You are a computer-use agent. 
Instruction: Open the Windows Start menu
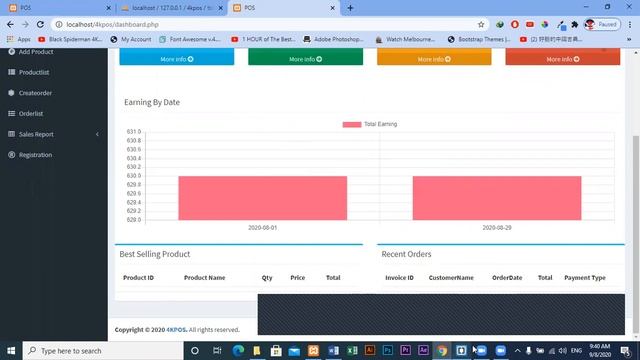[11, 351]
